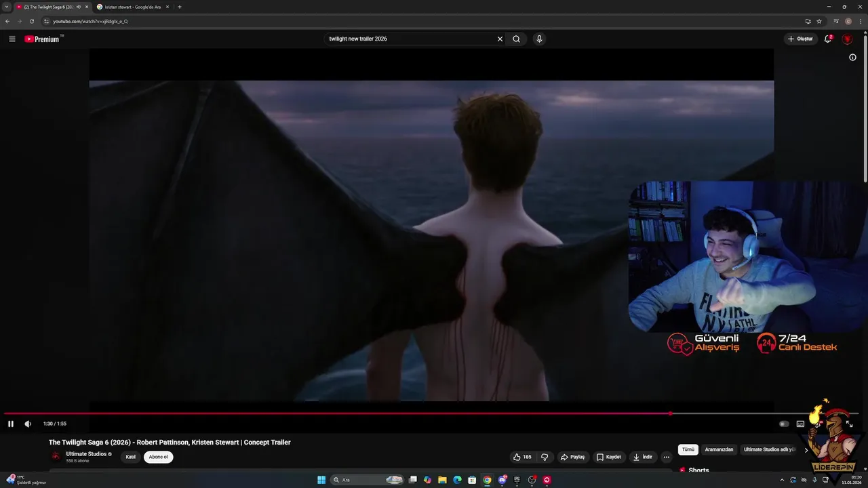Screen dimensions: 868x488
Task: Toggle the autoplay switch in the player
Action: pyautogui.click(x=784, y=424)
